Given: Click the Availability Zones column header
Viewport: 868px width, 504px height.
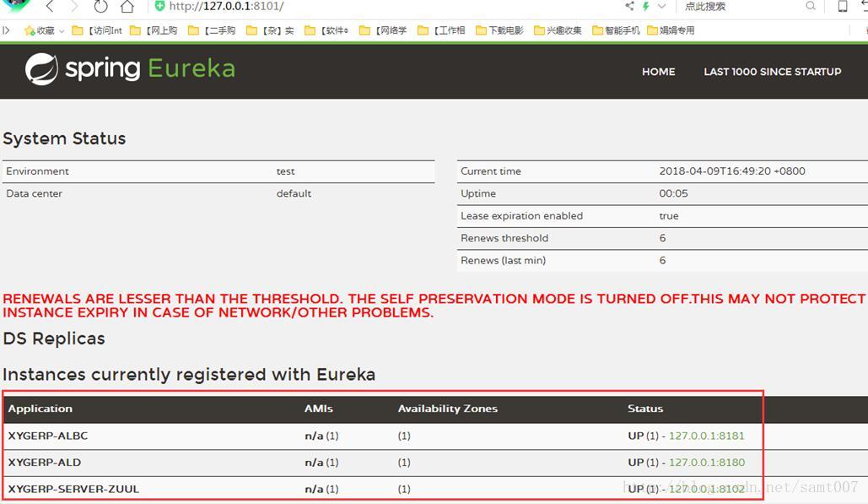Looking at the screenshot, I should [448, 409].
